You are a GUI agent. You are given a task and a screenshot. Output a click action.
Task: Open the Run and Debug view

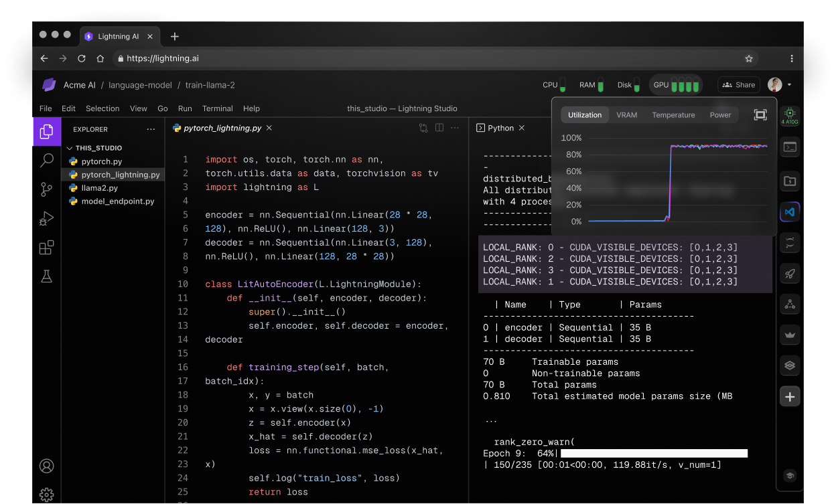[46, 219]
